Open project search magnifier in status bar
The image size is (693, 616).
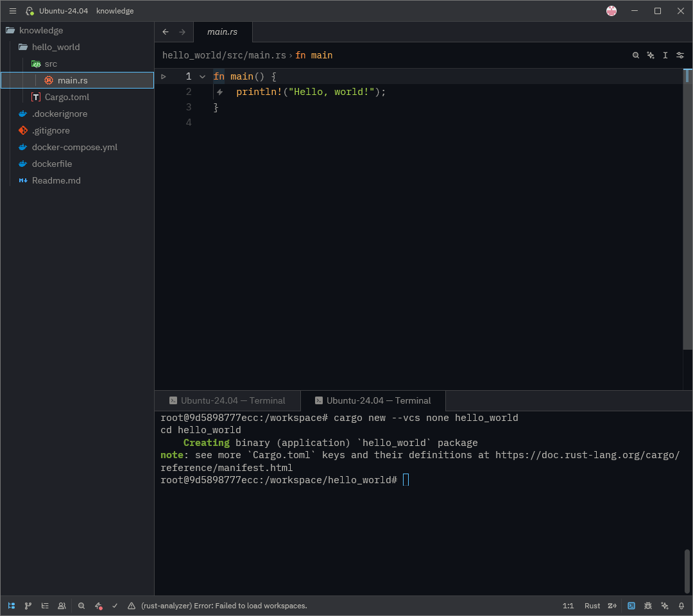point(81,606)
